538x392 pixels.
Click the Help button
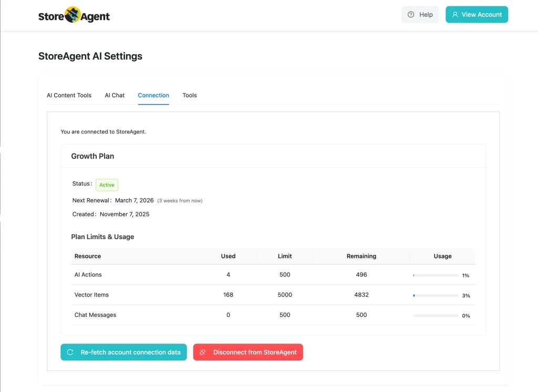(420, 14)
